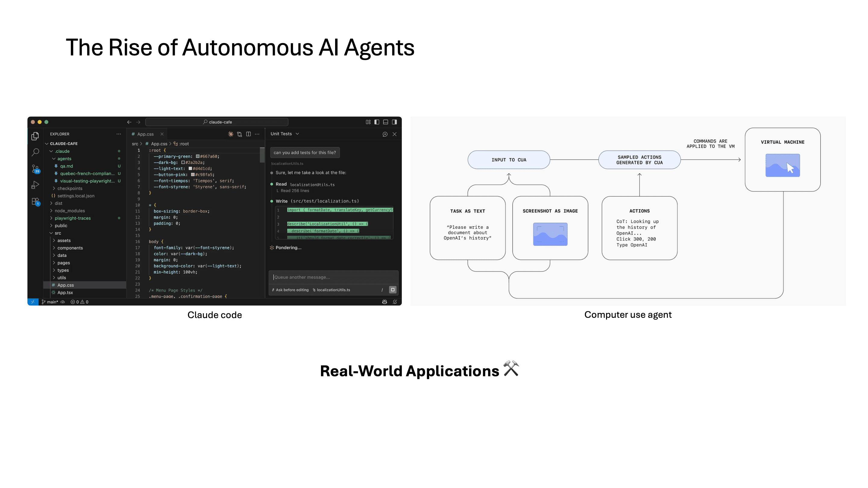868x488 pixels.
Task: Open App.tsx in the explorer
Action: point(65,292)
